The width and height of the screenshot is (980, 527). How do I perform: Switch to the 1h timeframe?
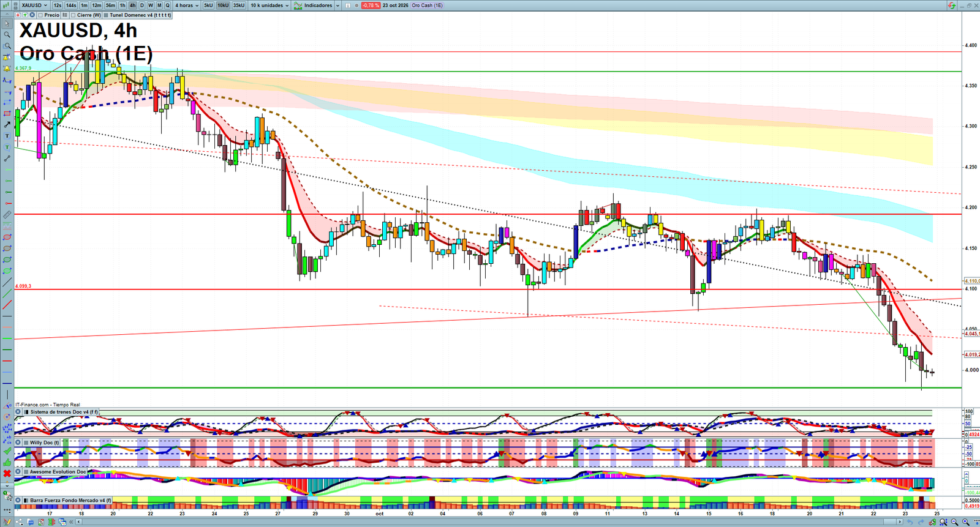point(123,6)
